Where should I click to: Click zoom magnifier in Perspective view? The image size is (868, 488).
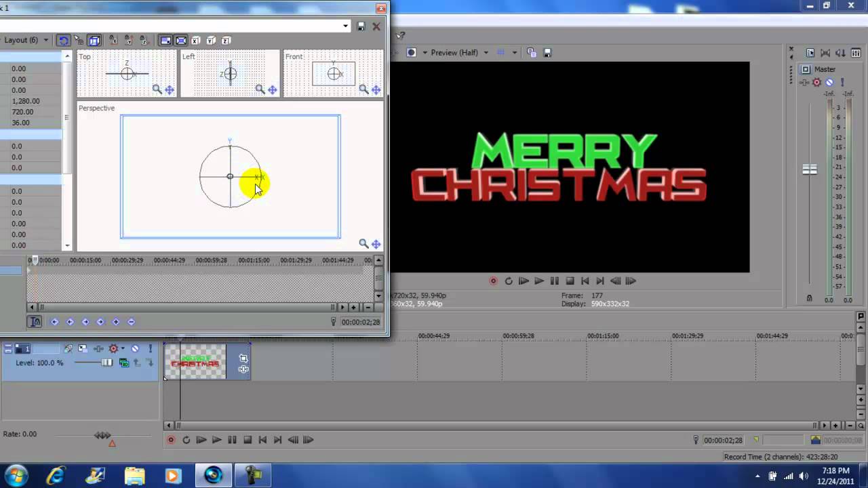click(x=363, y=243)
